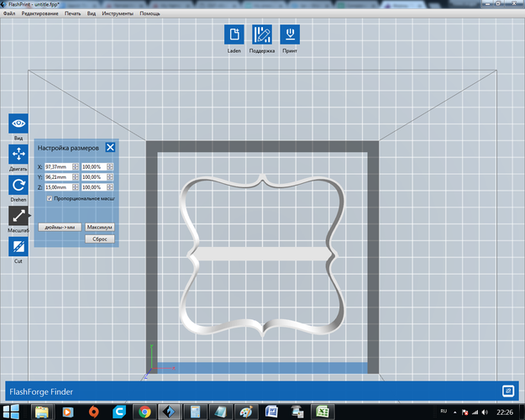This screenshot has height=420, width=525.
Task: Select the cookie cutter model on the platform
Action: [x=262, y=255]
